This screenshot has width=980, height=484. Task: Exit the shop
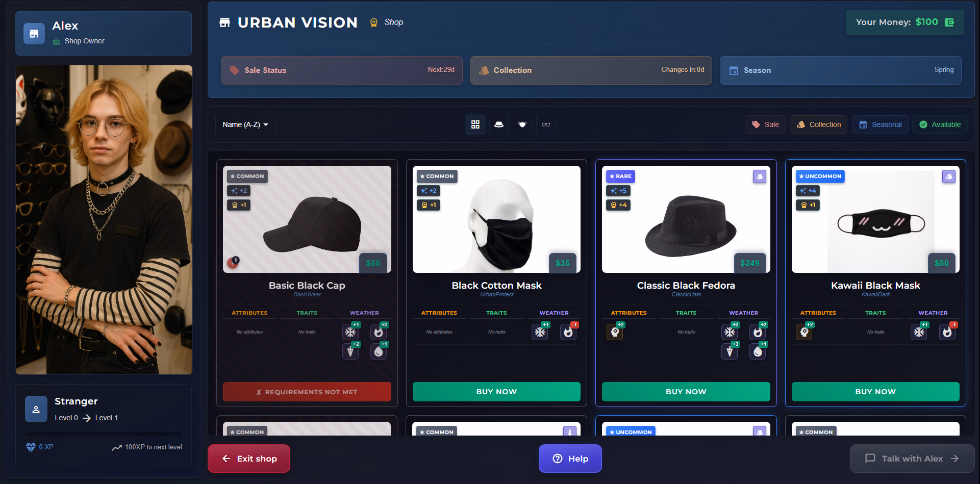click(249, 458)
